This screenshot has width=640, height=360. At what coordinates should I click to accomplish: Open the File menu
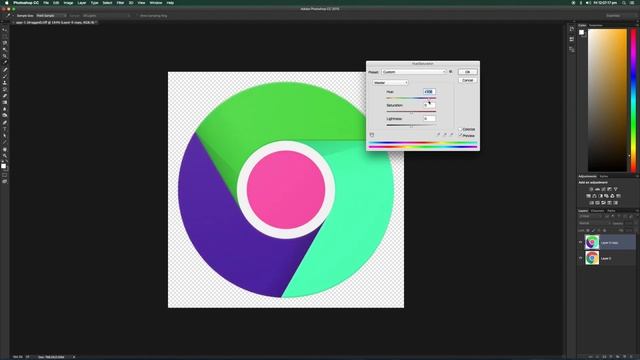[x=46, y=3]
